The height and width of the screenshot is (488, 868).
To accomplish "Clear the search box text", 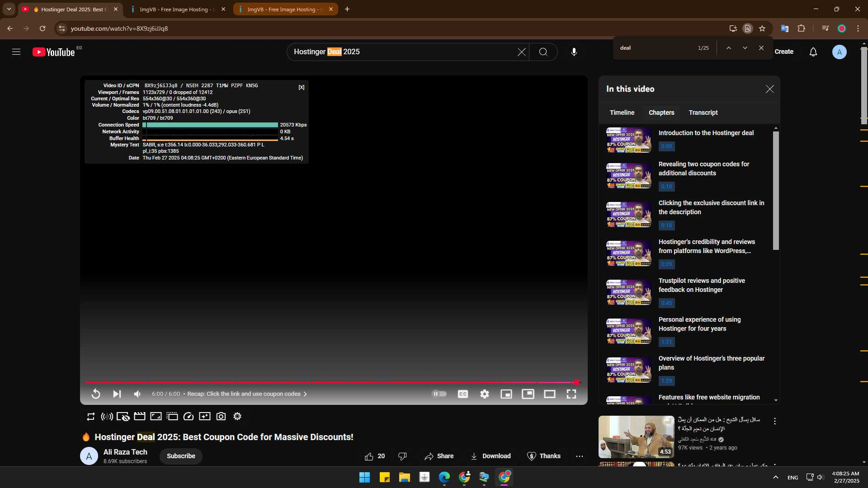I will point(522,52).
